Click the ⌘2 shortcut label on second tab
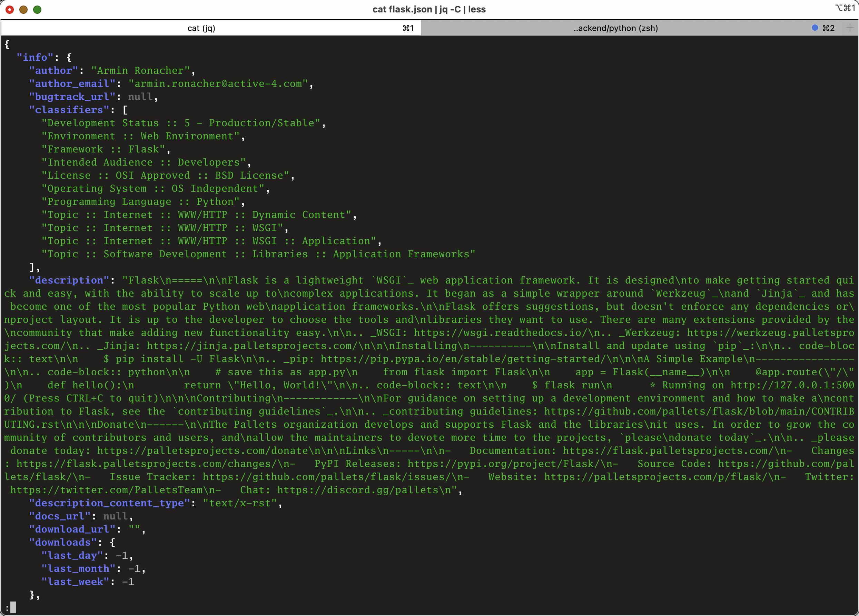 [x=828, y=28]
